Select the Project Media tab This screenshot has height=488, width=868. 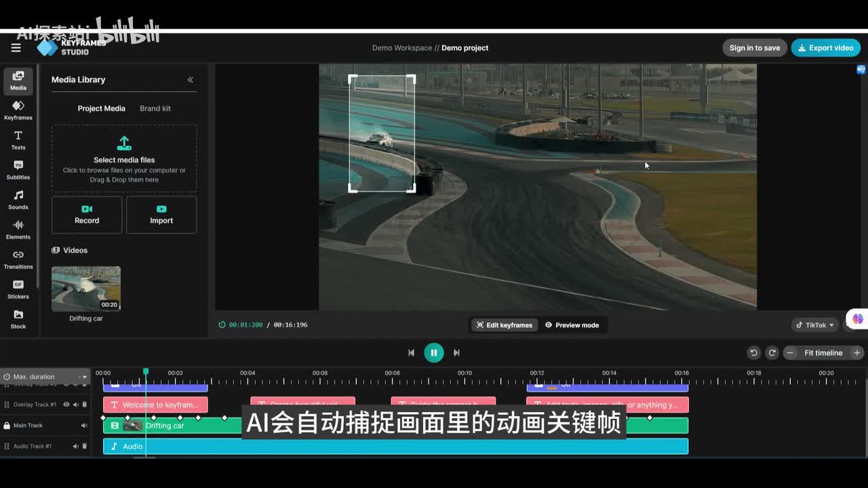coord(101,108)
